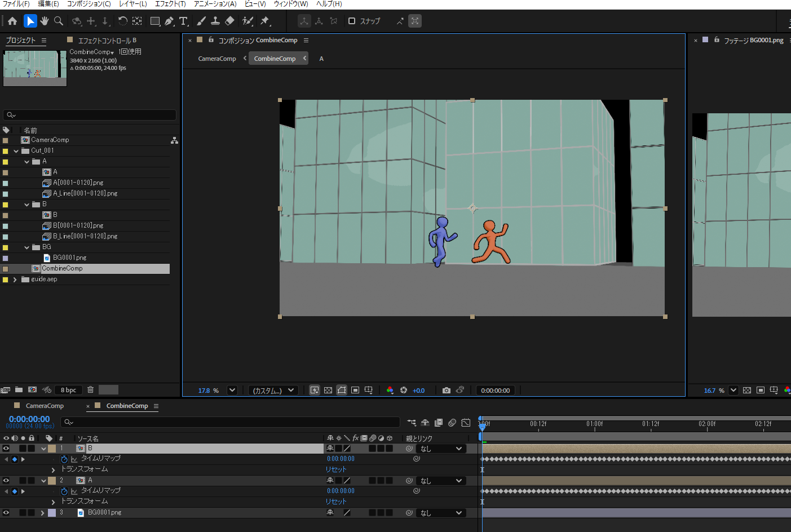Enable the Snap checkbox

tap(352, 21)
